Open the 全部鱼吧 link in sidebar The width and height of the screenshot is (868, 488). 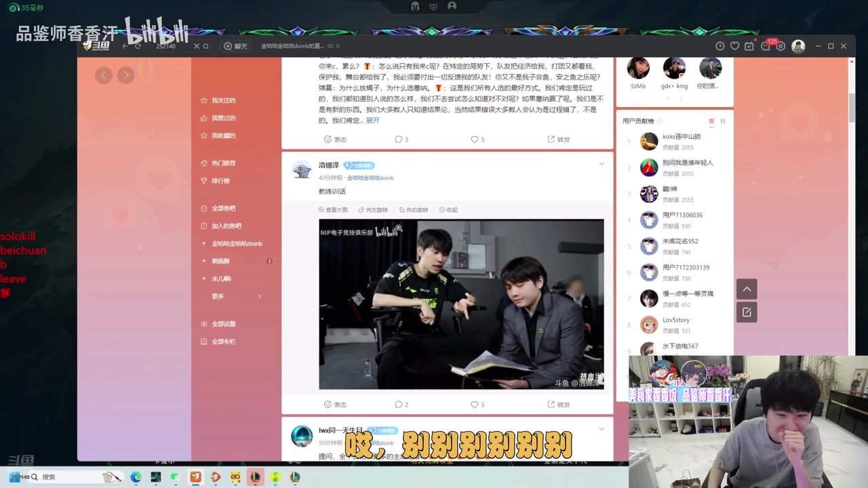click(224, 208)
